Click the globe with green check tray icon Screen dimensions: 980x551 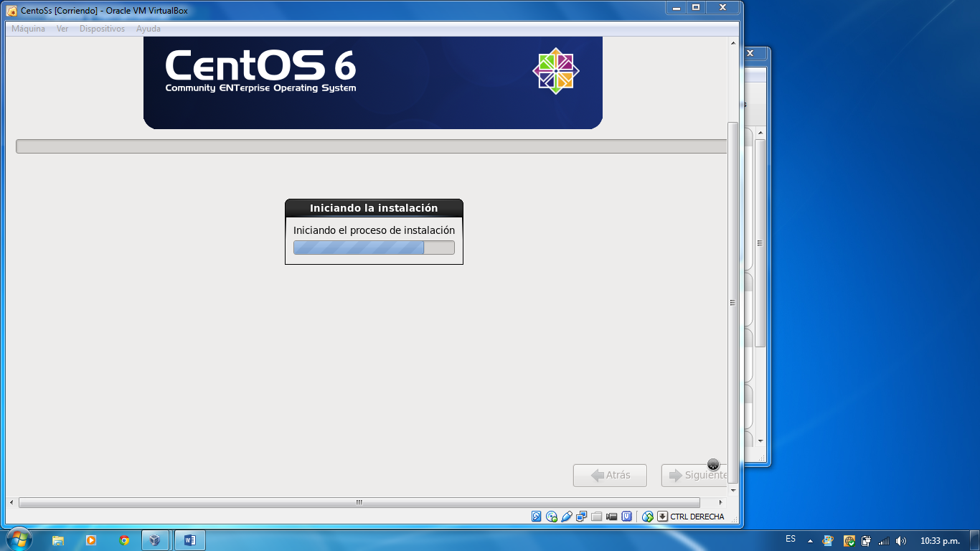click(849, 541)
